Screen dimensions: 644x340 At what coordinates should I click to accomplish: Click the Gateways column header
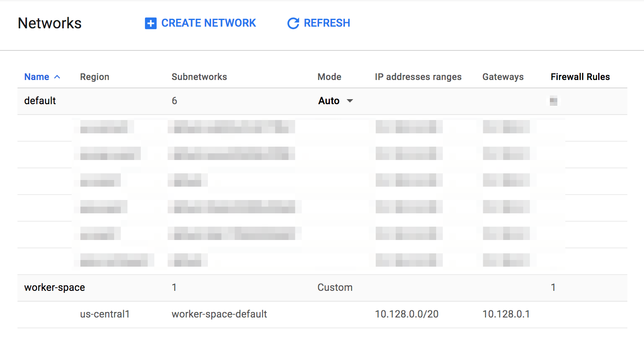pos(503,77)
